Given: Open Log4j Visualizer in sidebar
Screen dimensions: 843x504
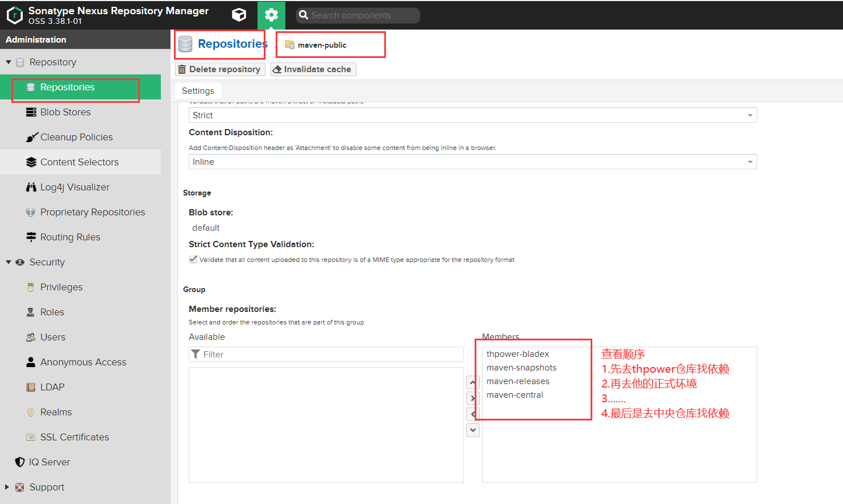Looking at the screenshot, I should pyautogui.click(x=80, y=187).
